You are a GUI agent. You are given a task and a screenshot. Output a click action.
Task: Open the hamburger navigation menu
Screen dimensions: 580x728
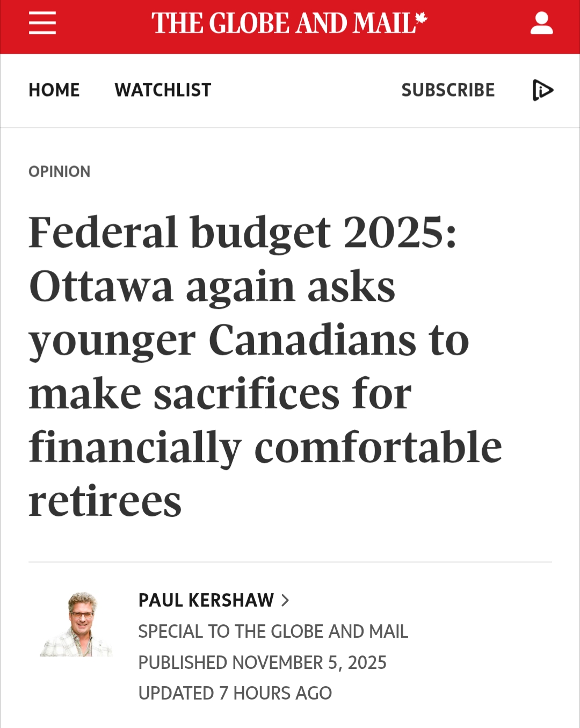pos(42,23)
